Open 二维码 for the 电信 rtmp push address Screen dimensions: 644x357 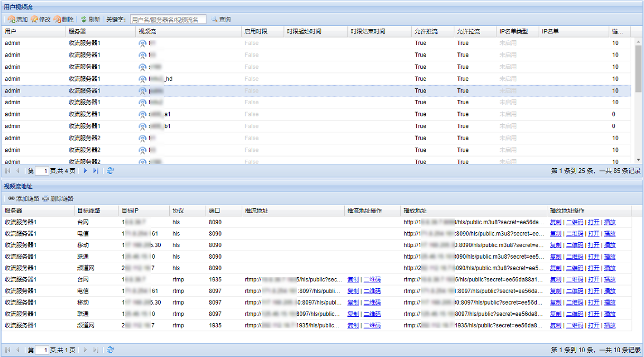pyautogui.click(x=372, y=290)
